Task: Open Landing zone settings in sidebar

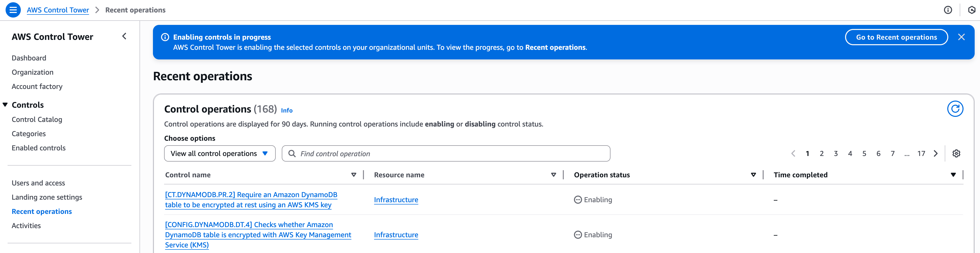Action: tap(47, 197)
